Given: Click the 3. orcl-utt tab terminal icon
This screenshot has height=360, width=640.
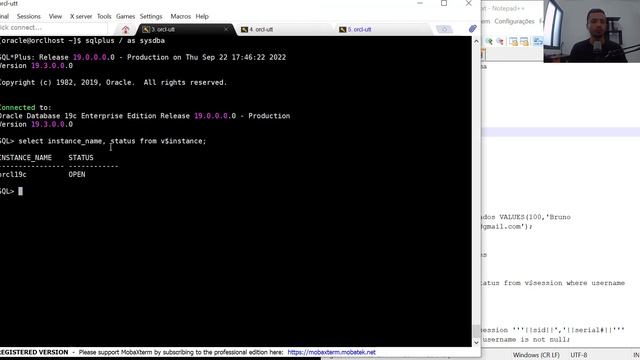Looking at the screenshot, I should point(146,29).
